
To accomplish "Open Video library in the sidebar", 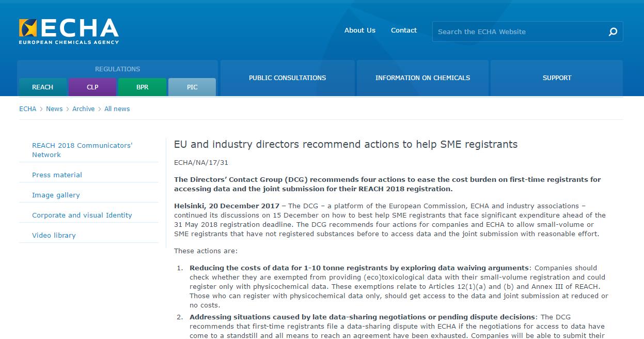I will (54, 236).
